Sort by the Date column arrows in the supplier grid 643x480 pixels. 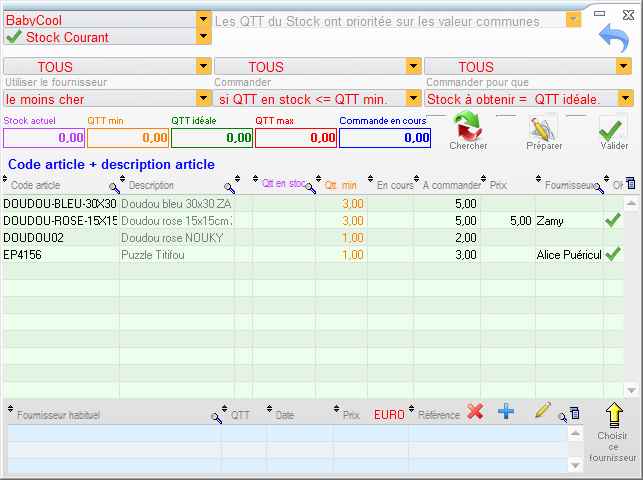(x=269, y=408)
